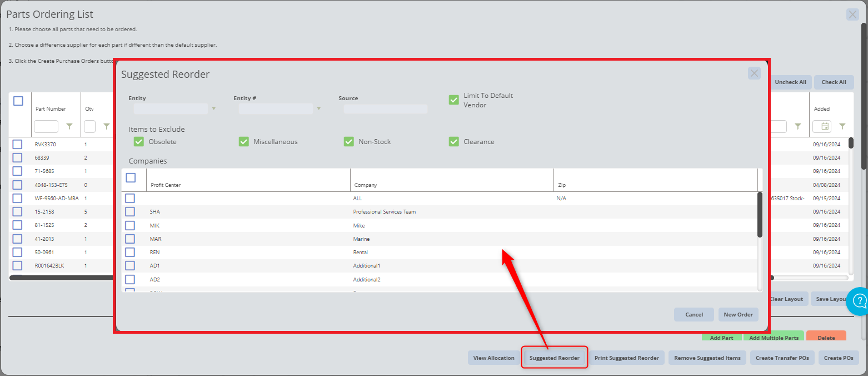Image resolution: width=868 pixels, height=376 pixels.
Task: Sort parts list by the Added header
Action: click(x=822, y=109)
